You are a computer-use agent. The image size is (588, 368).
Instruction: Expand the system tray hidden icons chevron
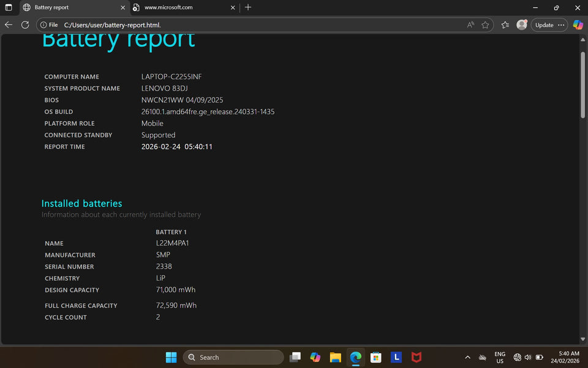coord(468,358)
